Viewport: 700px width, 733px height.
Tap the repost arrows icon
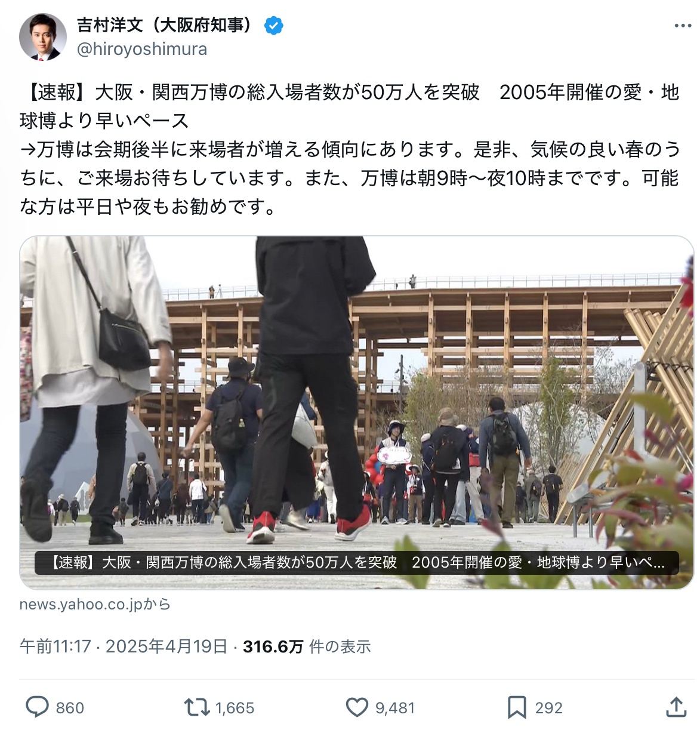[196, 707]
